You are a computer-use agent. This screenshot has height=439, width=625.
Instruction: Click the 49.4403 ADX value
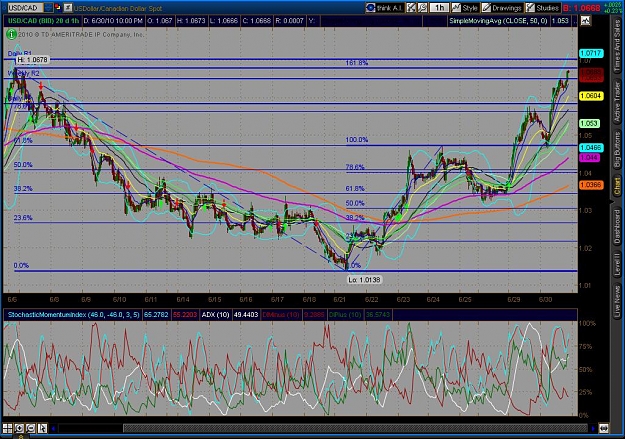click(246, 315)
